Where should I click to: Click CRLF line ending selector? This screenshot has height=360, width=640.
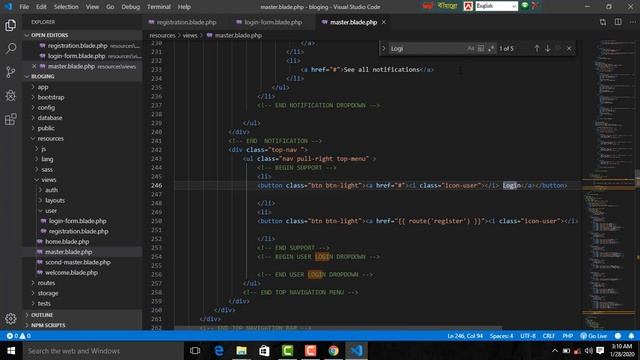549,336
